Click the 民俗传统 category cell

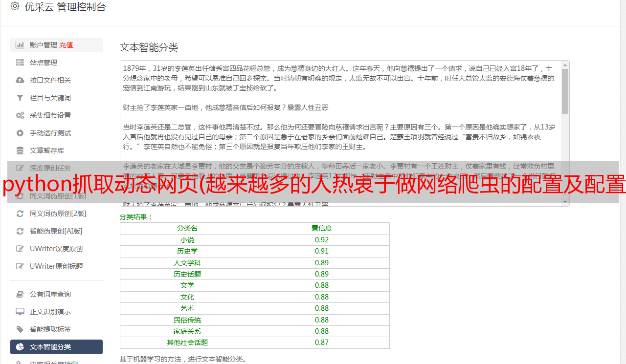[x=187, y=320]
